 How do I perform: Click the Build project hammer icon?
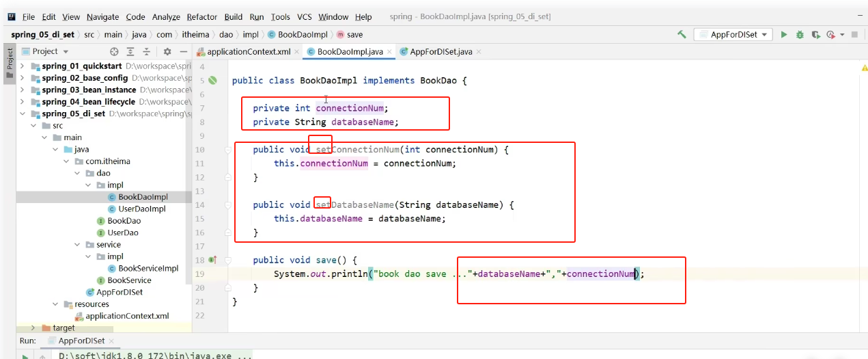click(x=682, y=34)
